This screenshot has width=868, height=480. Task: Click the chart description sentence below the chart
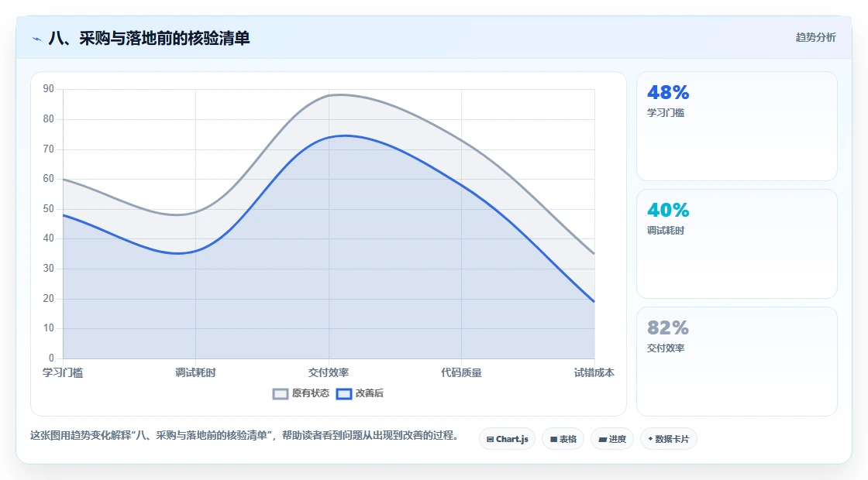244,435
